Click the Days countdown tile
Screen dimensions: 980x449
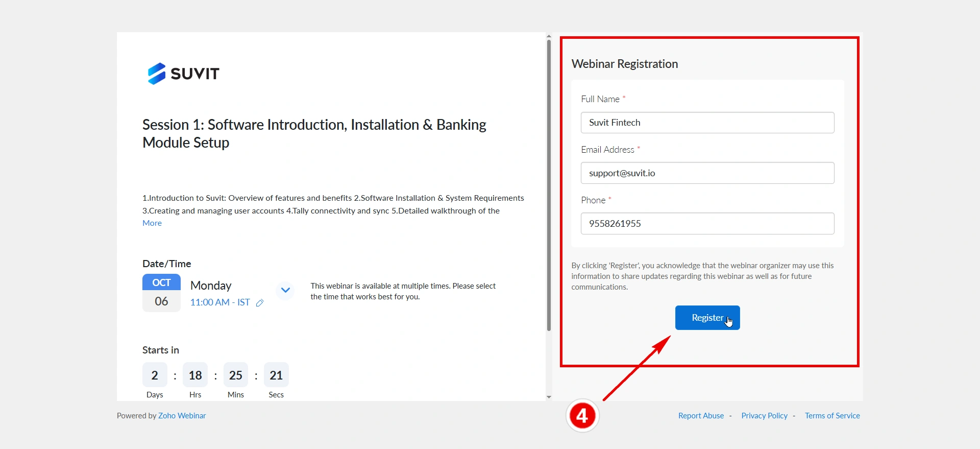coord(155,375)
